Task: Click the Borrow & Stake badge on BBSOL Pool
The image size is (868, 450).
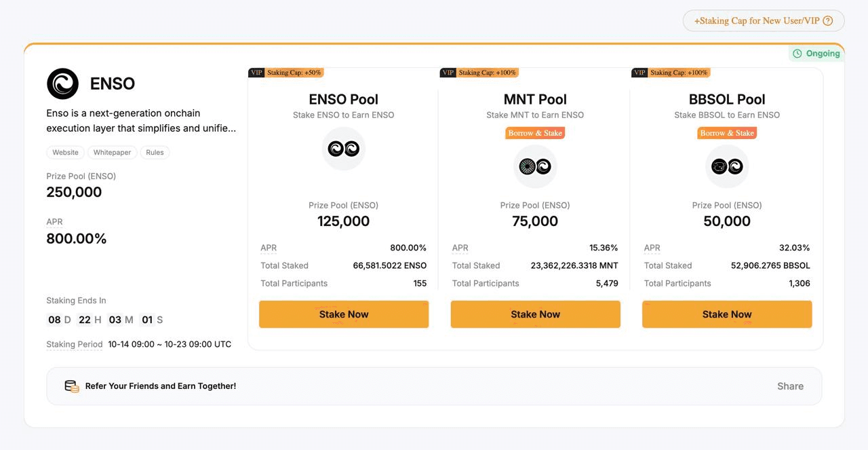Action: 726,132
